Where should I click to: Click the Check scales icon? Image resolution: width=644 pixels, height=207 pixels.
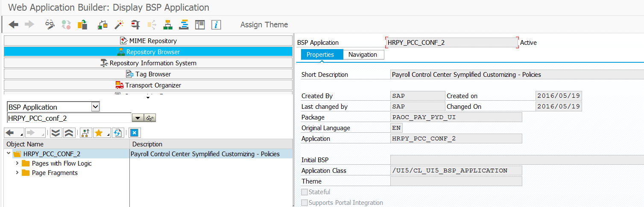102,25
